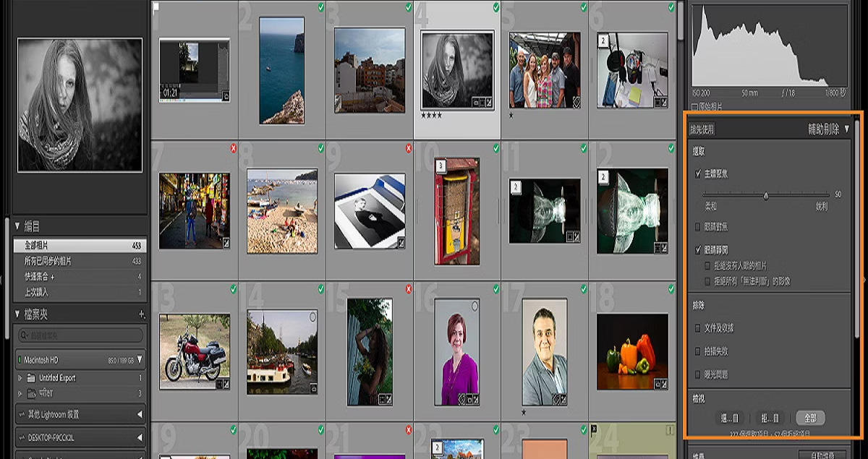868x459 pixels.
Task: Click the develop-settings badge on the peppers thumbnail
Action: (664, 385)
